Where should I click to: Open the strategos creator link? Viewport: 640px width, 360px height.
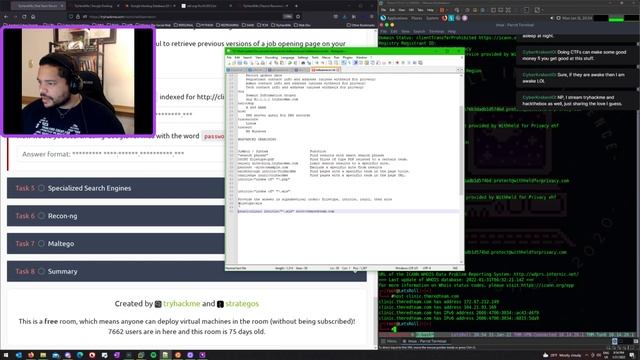[242, 304]
